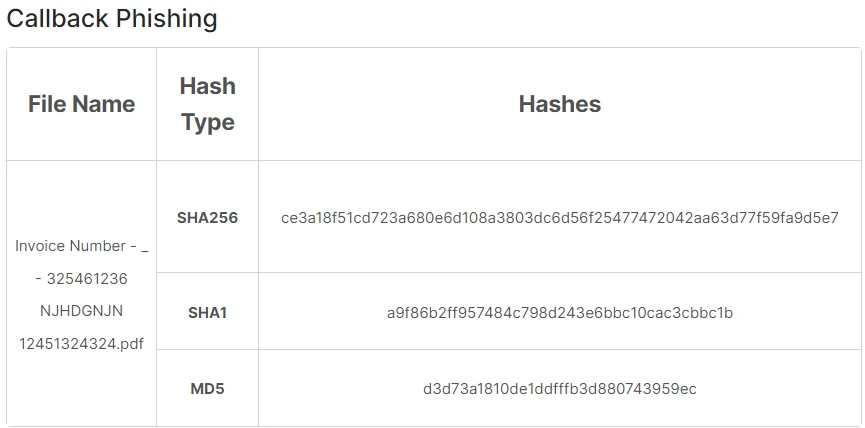Click the NJHDGNJN text in the file name
This screenshot has height=428, width=865.
[x=81, y=310]
